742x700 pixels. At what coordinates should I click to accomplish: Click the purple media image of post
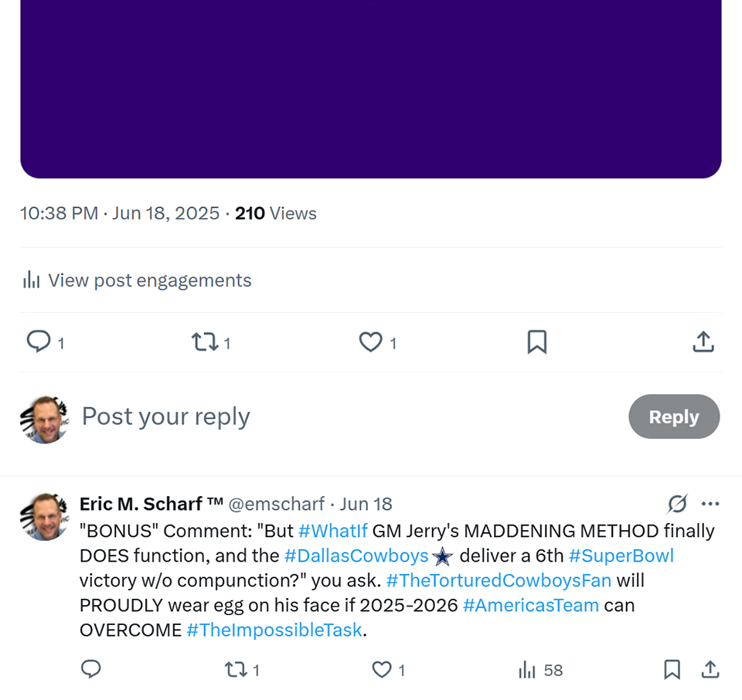click(x=371, y=85)
